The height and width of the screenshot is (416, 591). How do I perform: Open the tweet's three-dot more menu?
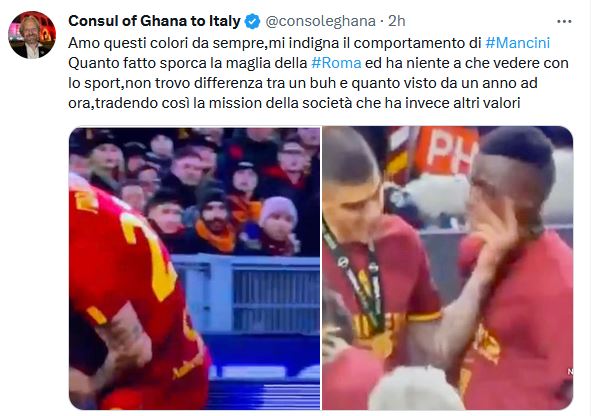[x=564, y=21]
